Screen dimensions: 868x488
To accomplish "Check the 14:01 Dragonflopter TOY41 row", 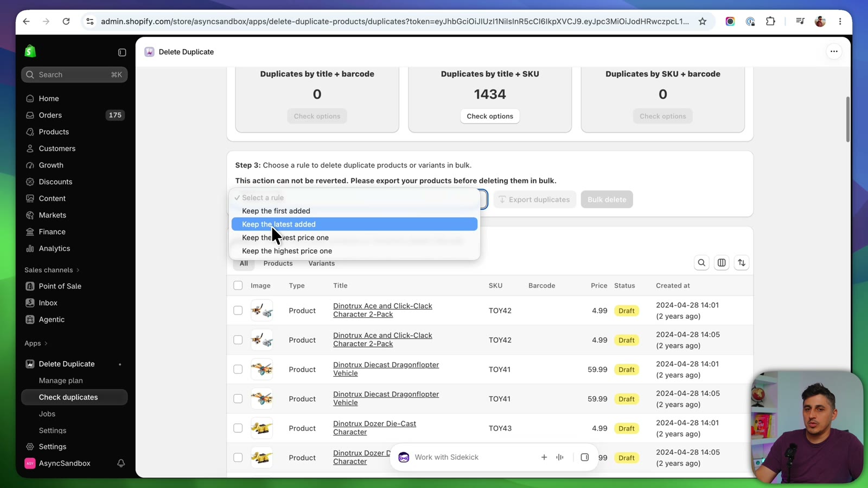I will click(x=238, y=369).
